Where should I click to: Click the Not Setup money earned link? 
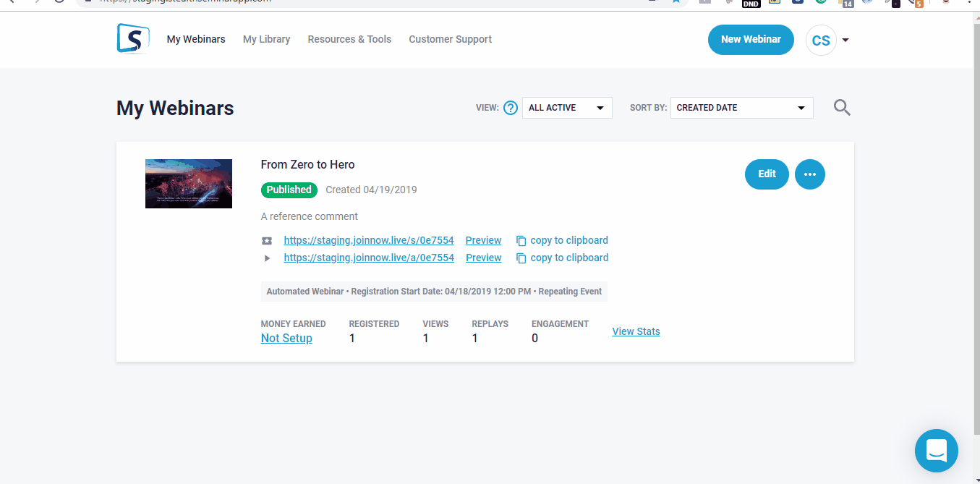click(x=286, y=338)
